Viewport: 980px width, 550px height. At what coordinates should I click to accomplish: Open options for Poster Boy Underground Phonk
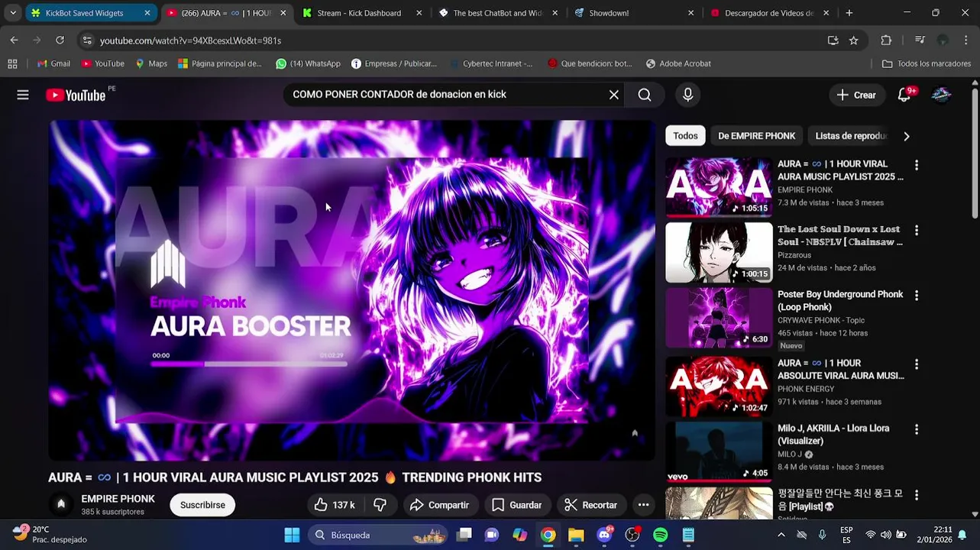coord(917,296)
